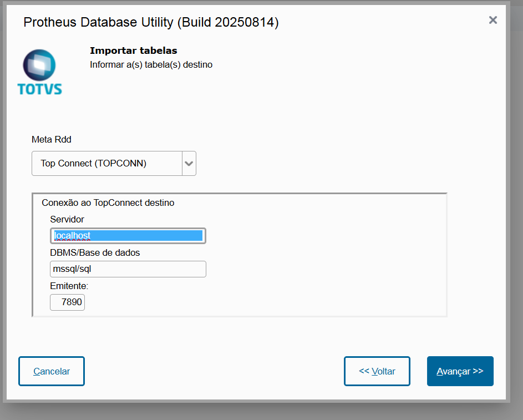The height and width of the screenshot is (420, 523).
Task: Click the Protheus Database Utility window title
Action: pyautogui.click(x=151, y=22)
